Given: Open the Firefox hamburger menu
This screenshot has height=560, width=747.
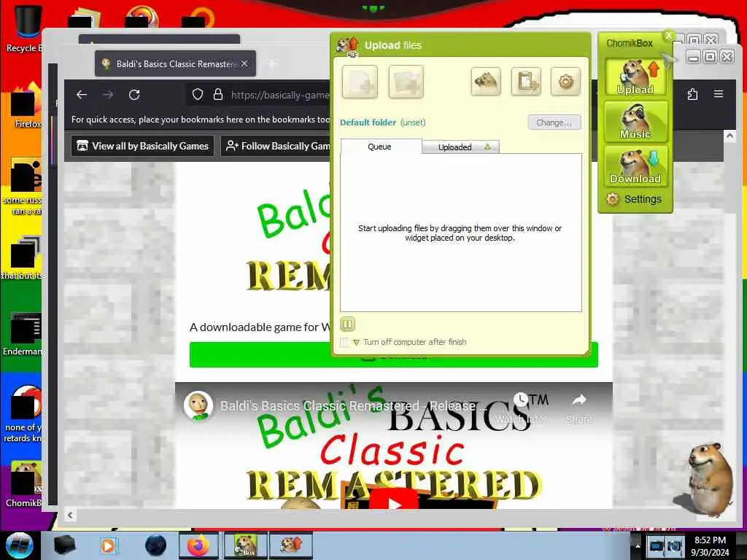Looking at the screenshot, I should [719, 94].
